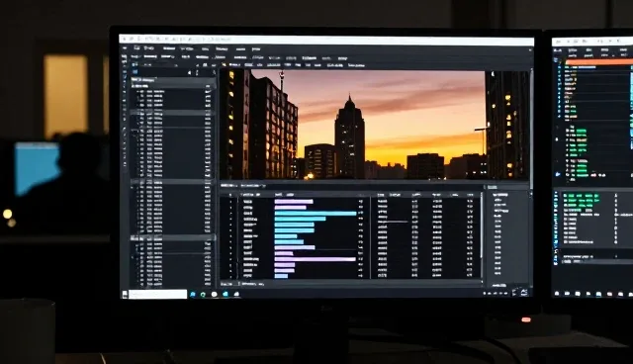Select the longest cyan bar in chart
The image size is (633, 364).
pos(316,214)
